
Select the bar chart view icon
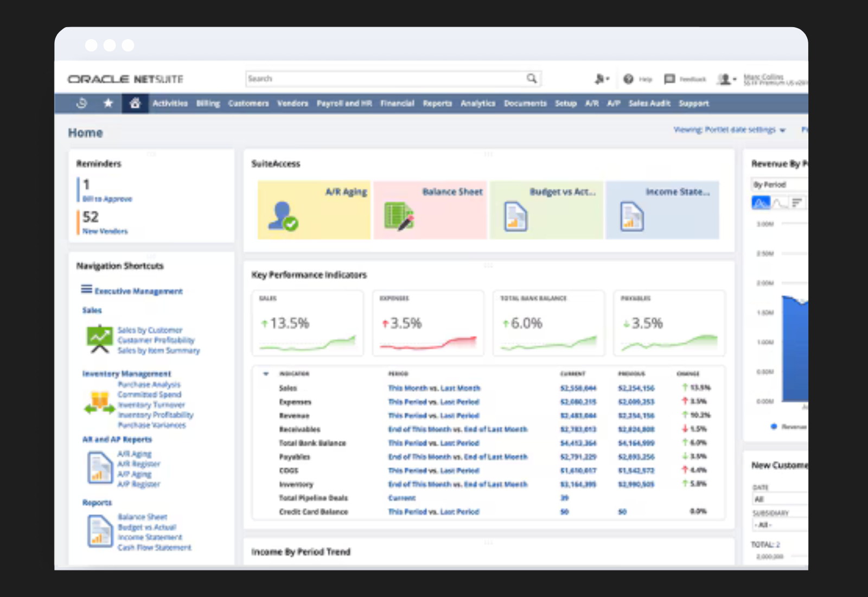tap(797, 203)
